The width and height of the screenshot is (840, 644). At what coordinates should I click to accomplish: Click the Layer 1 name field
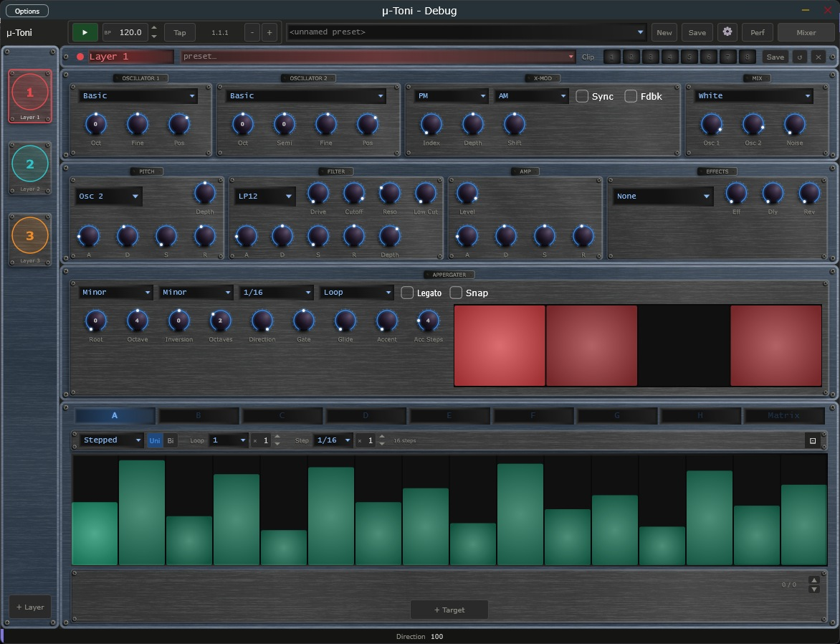click(130, 57)
